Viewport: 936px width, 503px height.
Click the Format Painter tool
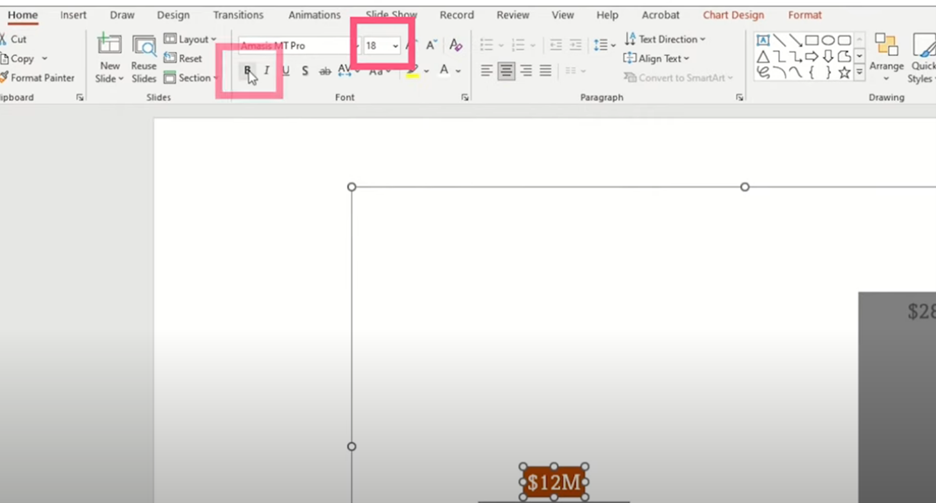37,78
